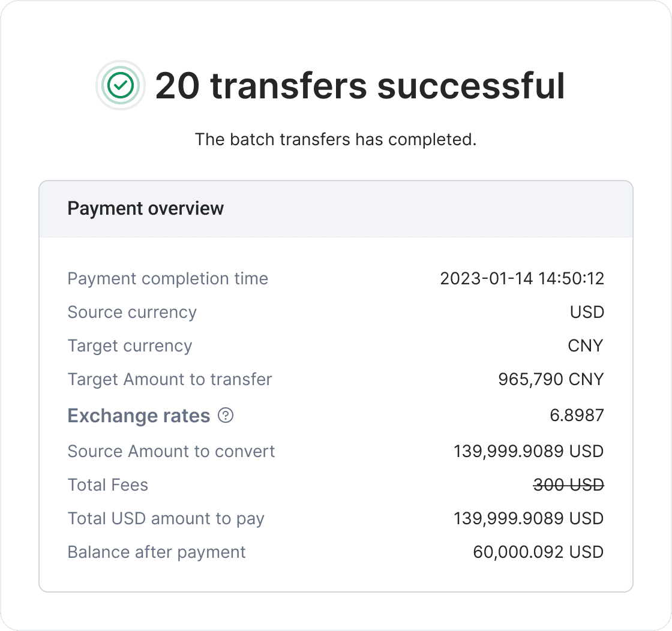The height and width of the screenshot is (631, 672).
Task: Select the 965,790 CNY amount
Action: (551, 380)
